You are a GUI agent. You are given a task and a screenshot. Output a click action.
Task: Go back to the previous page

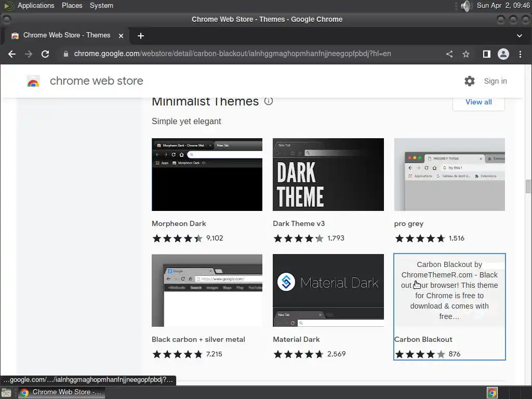[12, 54]
